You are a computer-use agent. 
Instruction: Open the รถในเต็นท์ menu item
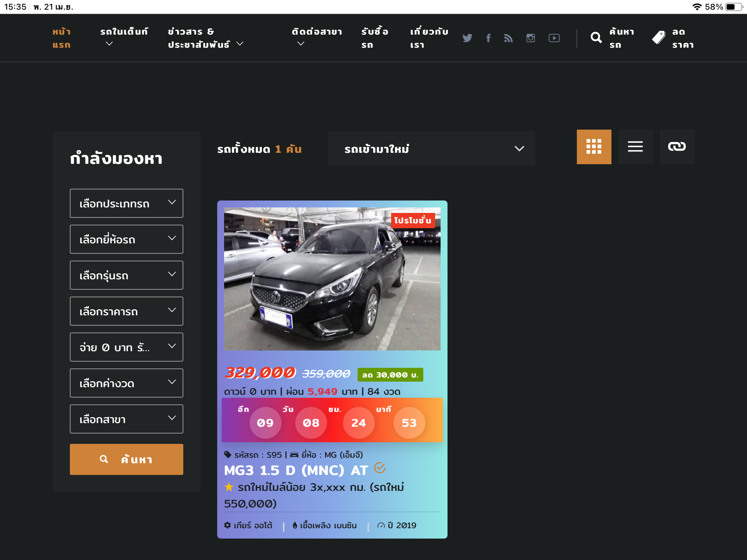click(x=124, y=32)
